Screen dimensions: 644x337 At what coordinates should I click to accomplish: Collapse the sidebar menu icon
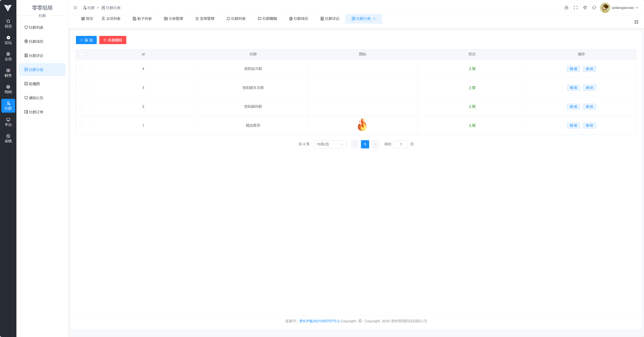(x=75, y=8)
